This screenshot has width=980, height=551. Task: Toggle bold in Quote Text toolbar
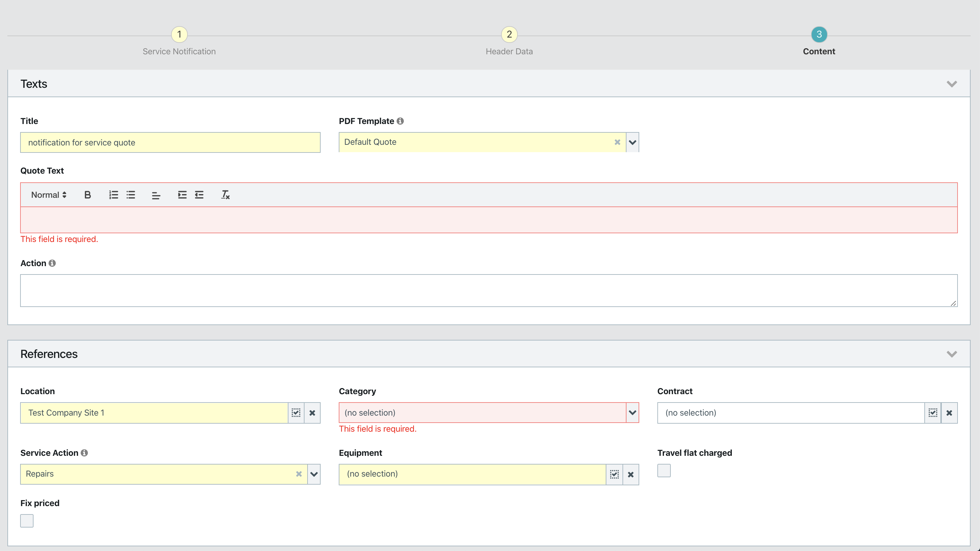[x=88, y=195]
